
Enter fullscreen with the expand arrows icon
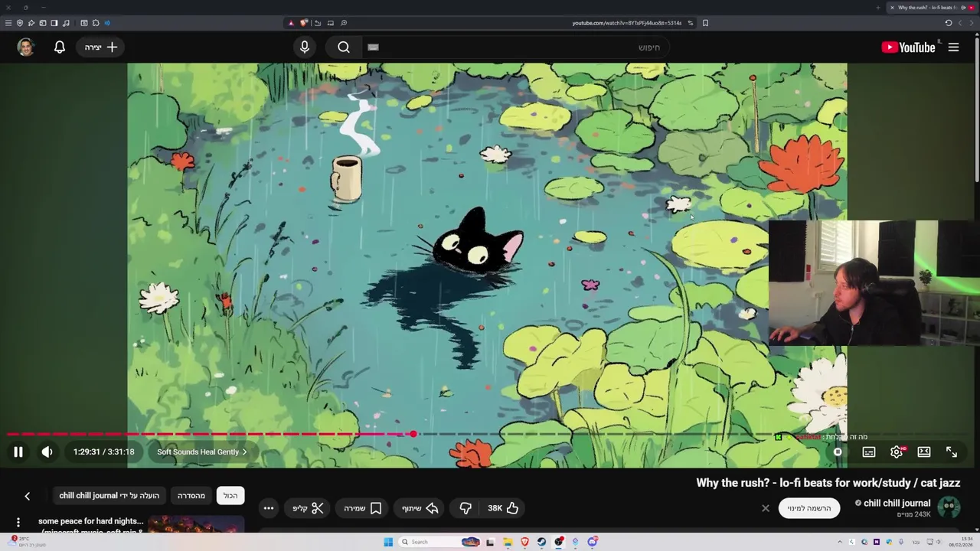click(952, 452)
